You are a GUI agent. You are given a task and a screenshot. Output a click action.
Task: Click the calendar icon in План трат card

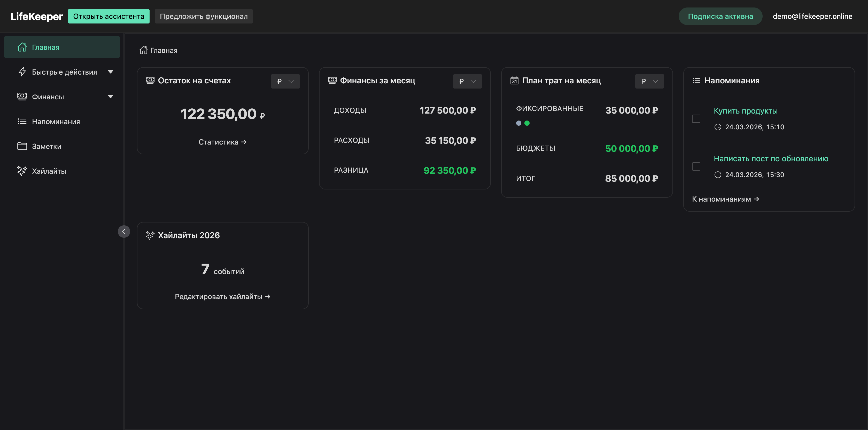[x=514, y=81]
